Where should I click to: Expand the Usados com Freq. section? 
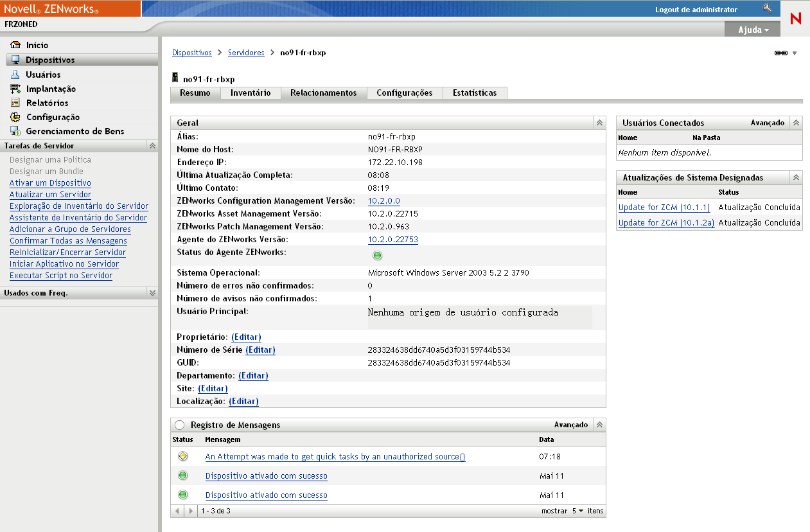[x=152, y=292]
